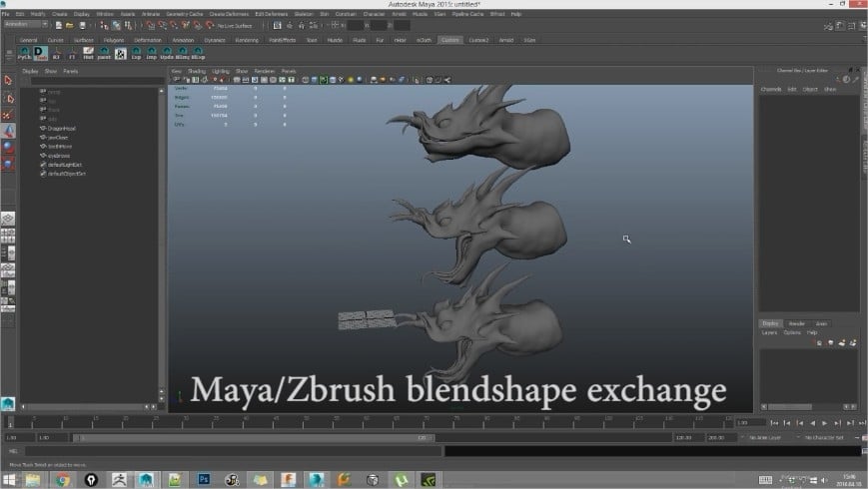868x489 pixels.
Task: Switch to the Custom2 shelf tab
Action: [478, 40]
